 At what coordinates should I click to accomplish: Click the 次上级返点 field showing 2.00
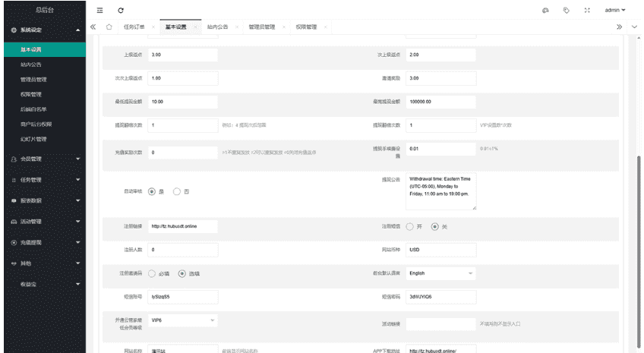click(x=440, y=55)
